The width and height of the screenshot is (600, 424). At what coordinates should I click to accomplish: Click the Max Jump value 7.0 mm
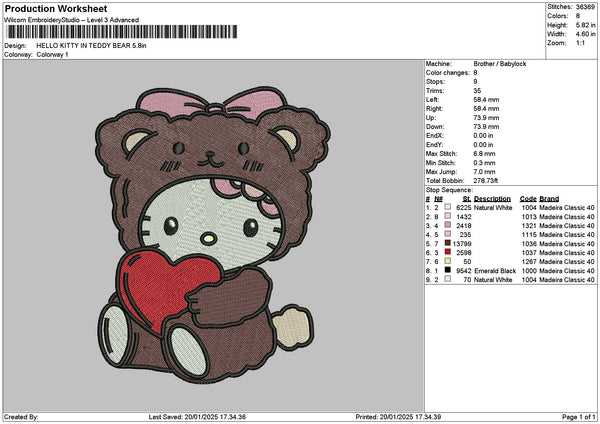click(484, 172)
